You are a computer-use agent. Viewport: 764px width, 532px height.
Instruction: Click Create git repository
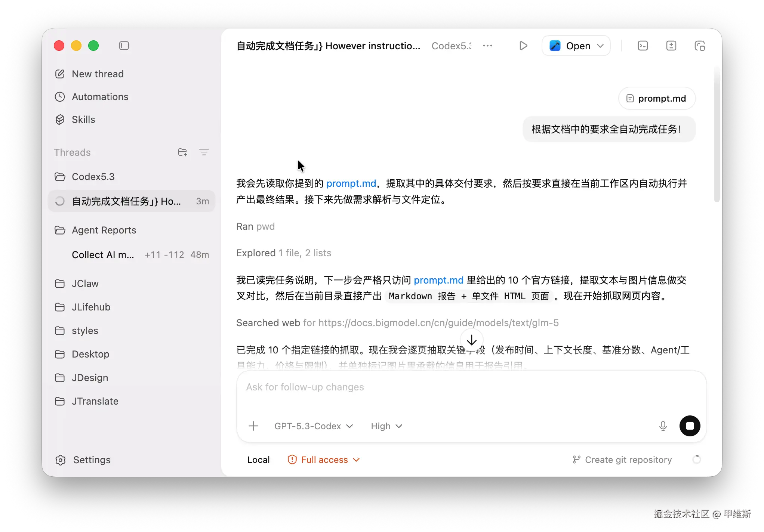tap(622, 460)
